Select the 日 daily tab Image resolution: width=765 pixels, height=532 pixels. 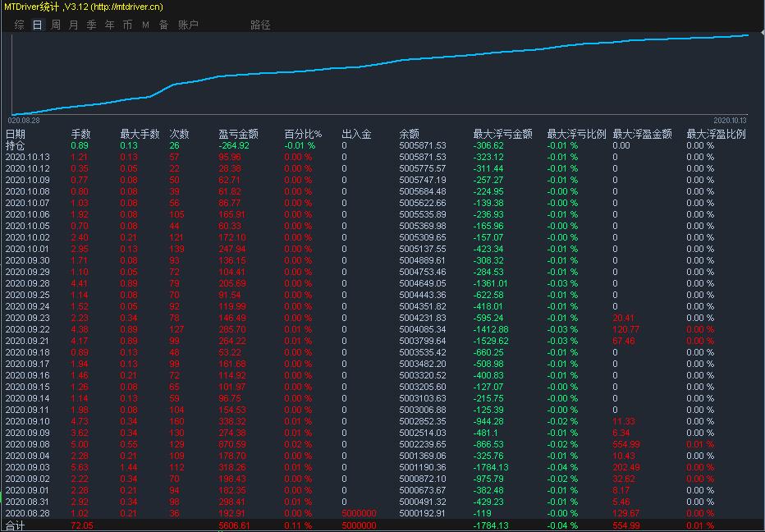[38, 25]
